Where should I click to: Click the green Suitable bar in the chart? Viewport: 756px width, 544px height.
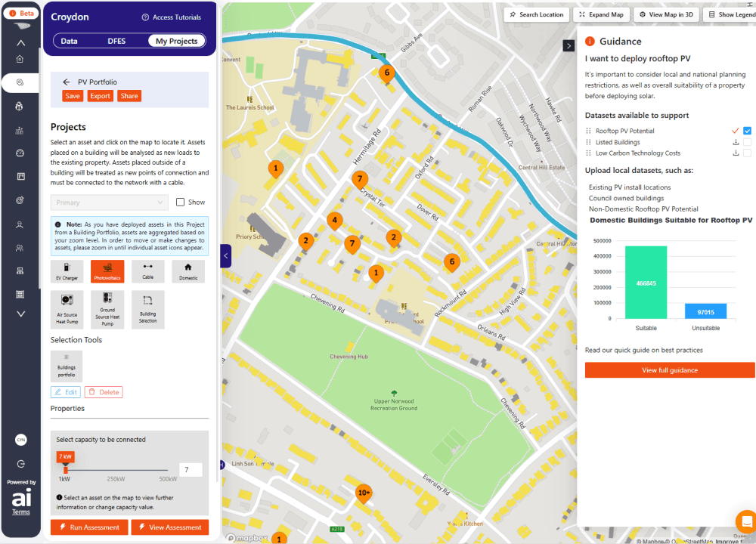pos(646,283)
